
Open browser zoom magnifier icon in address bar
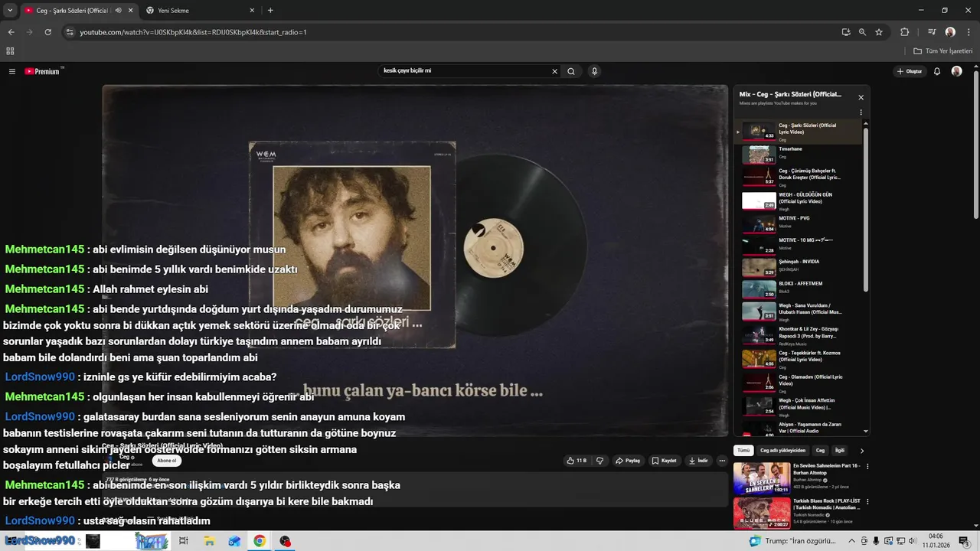[x=862, y=32]
